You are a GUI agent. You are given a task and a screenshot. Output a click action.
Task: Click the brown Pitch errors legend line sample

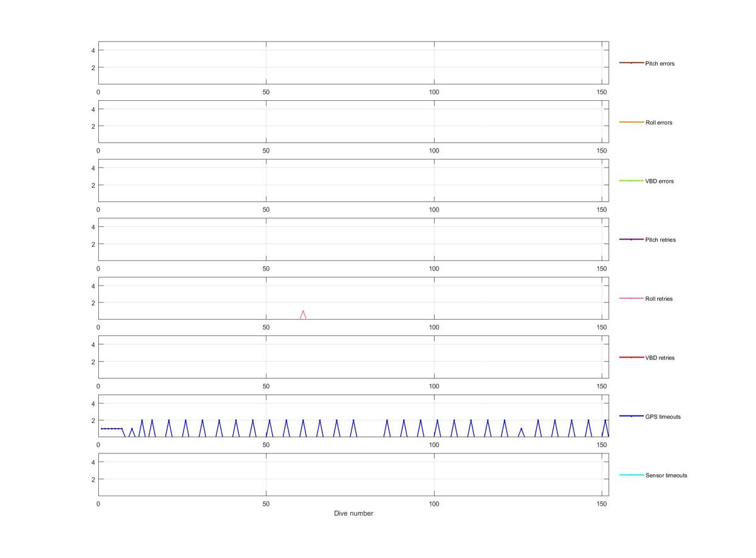pyautogui.click(x=631, y=63)
